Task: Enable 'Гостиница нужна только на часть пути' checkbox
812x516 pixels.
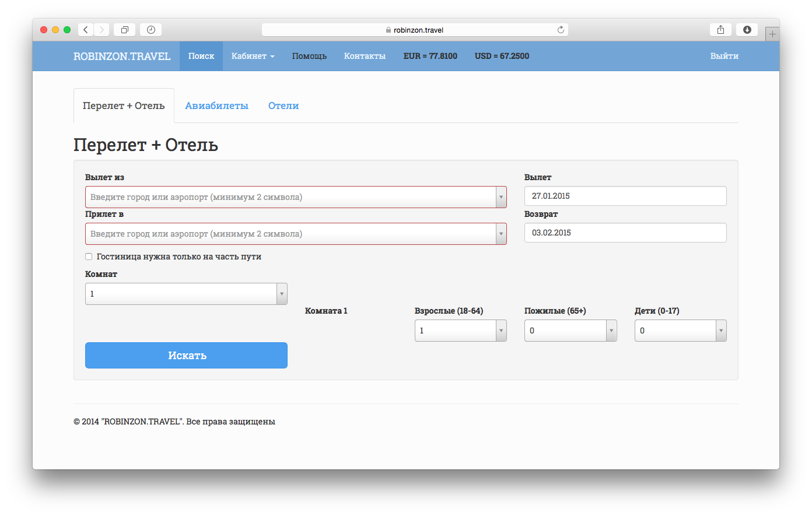Action: (89, 257)
